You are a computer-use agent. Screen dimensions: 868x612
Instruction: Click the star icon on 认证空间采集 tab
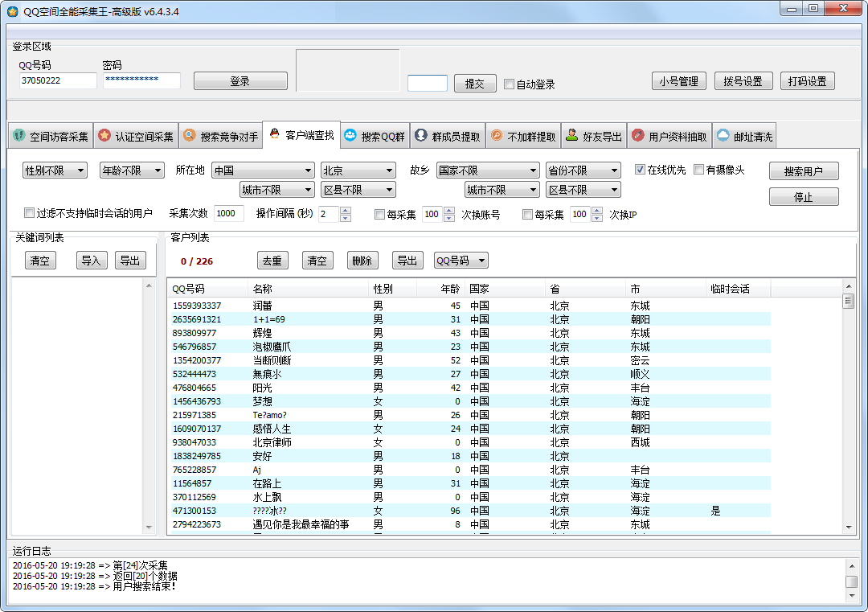pyautogui.click(x=104, y=136)
